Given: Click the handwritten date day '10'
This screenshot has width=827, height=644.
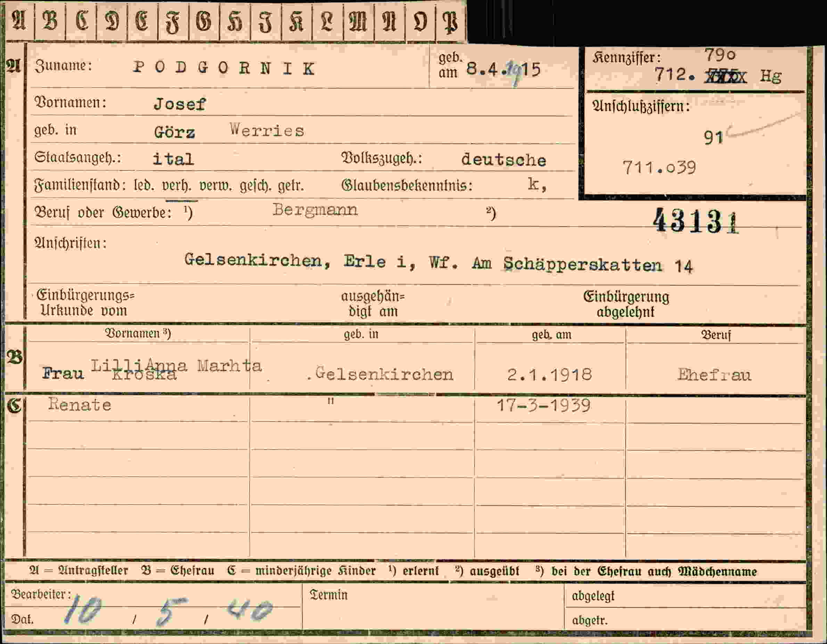Looking at the screenshot, I should (83, 610).
